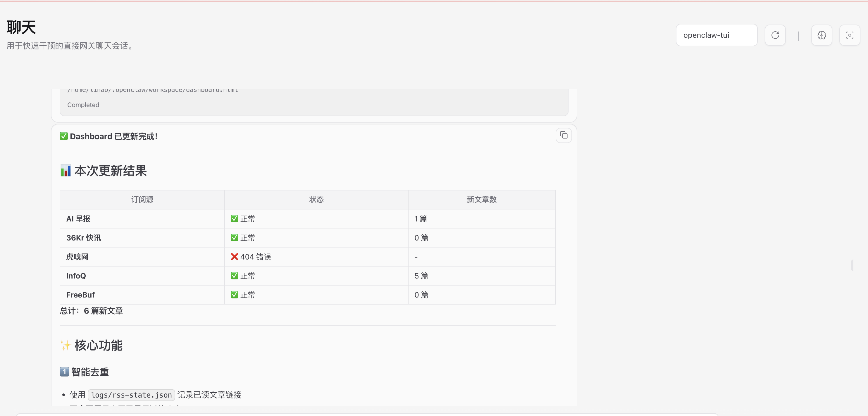The width and height of the screenshot is (868, 416).
Task: Select the 36Kr 快讯 row label
Action: click(84, 238)
